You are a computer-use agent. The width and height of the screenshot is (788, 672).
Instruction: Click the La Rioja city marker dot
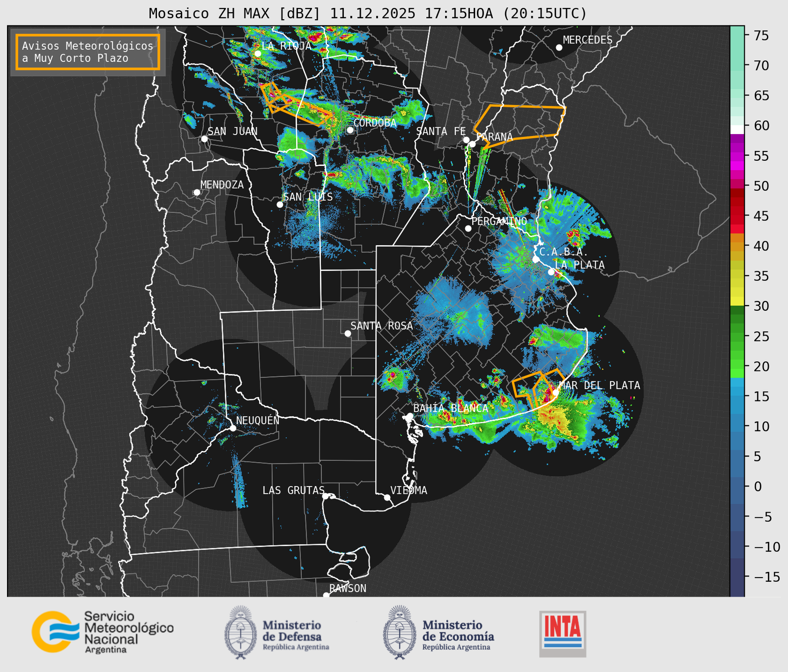click(257, 54)
